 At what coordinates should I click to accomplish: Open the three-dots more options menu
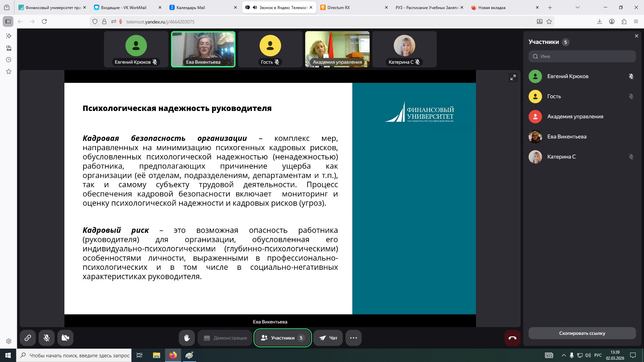click(353, 338)
